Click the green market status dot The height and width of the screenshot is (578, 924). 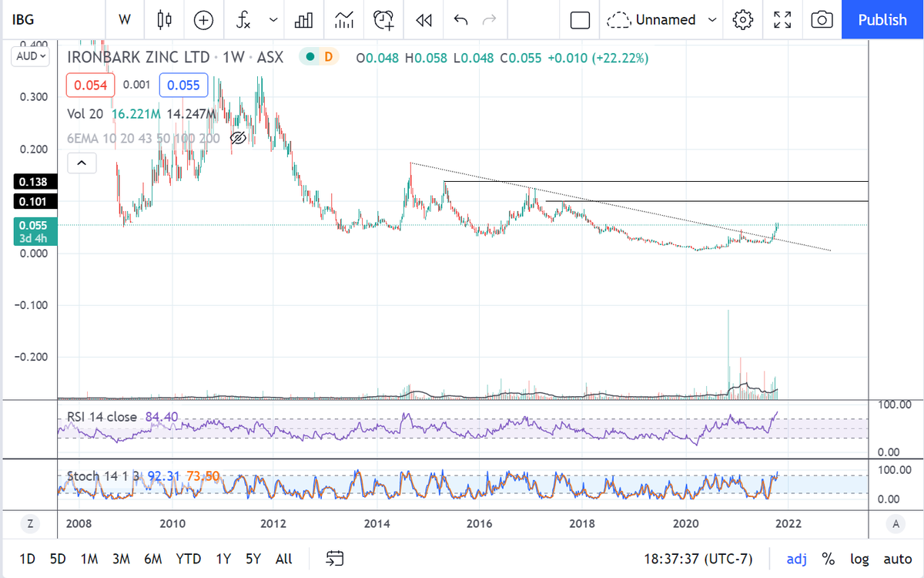309,57
